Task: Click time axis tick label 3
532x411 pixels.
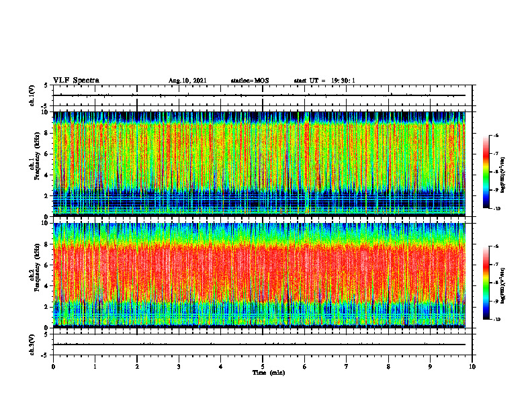Action: pyautogui.click(x=179, y=367)
